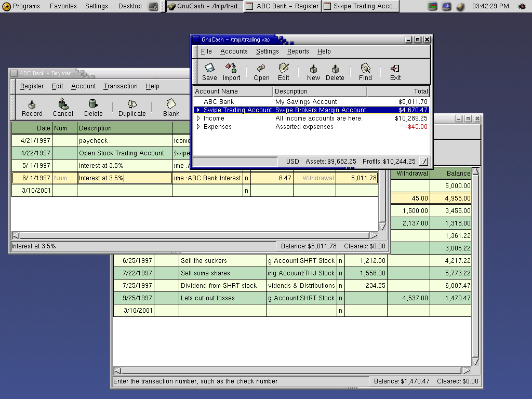532x399 pixels.
Task: Click up arrow of Swipe register vertical scrollbar
Action: 476,172
